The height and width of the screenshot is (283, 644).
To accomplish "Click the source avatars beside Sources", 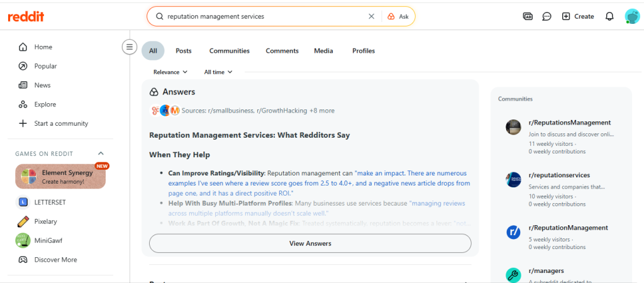I will click(165, 111).
